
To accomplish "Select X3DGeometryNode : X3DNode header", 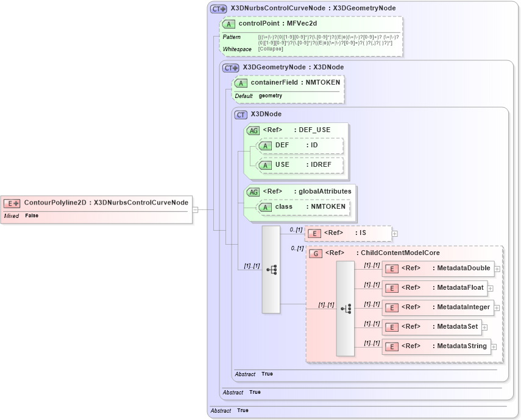I will click(x=293, y=67).
